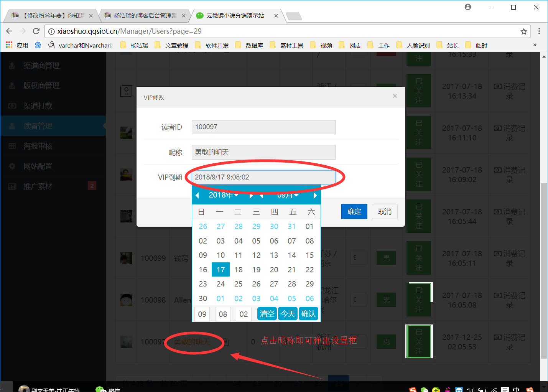Image resolution: width=548 pixels, height=392 pixels.
Task: Show hidden bookmarks with overflow chevron
Action: coord(535,45)
